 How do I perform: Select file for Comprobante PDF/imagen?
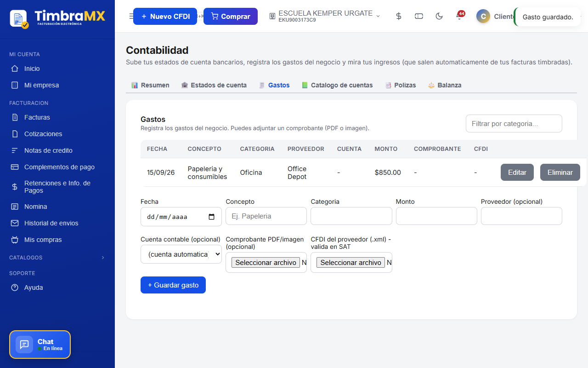[x=266, y=263]
